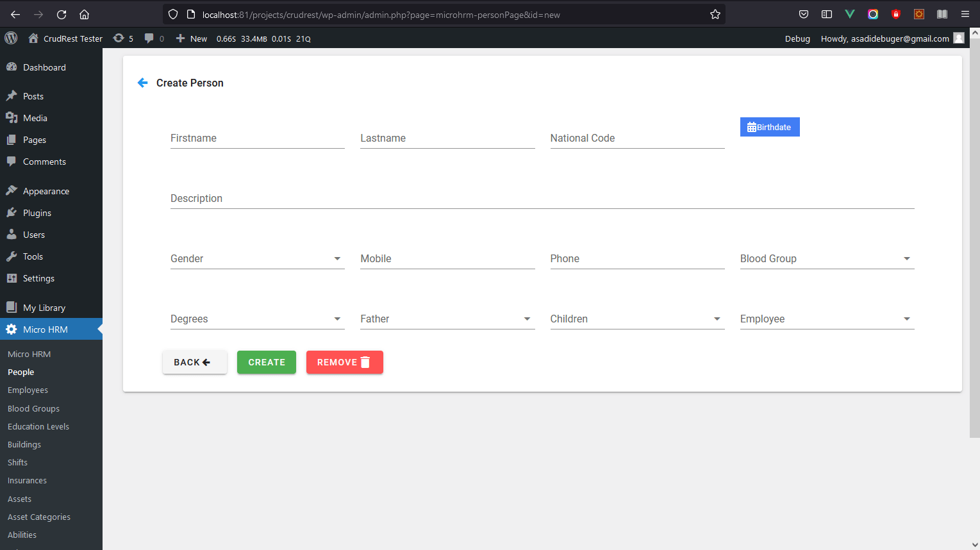Open the Birthdate calendar picker
Viewport: 980px width, 550px height.
point(769,127)
